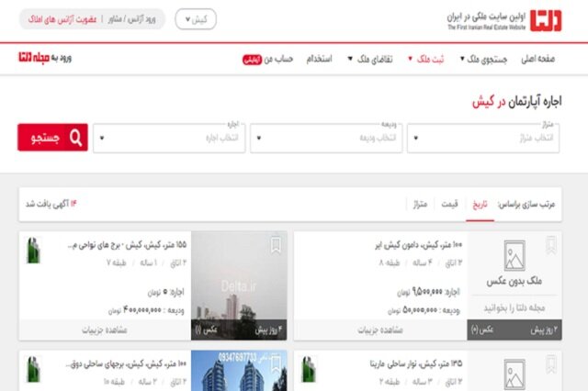Viewport: 588px width, 391px height.
Task: Click the آزمایشی badge near حساب من
Action: (x=252, y=60)
